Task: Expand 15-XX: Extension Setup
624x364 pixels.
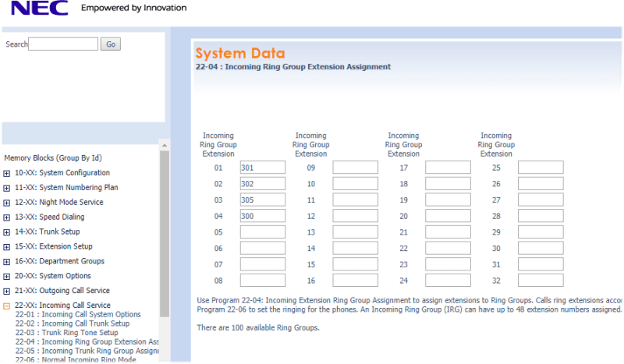Action: tap(7, 247)
